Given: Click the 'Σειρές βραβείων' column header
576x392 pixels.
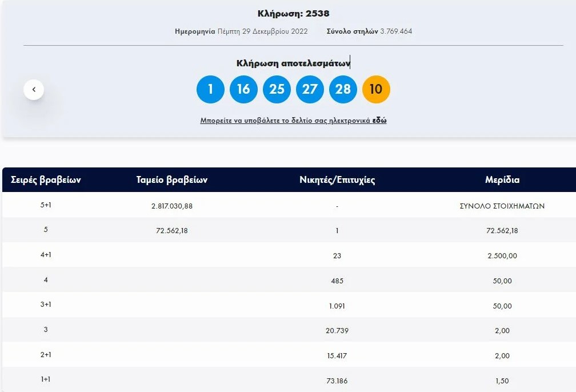Looking at the screenshot, I should (x=46, y=180).
